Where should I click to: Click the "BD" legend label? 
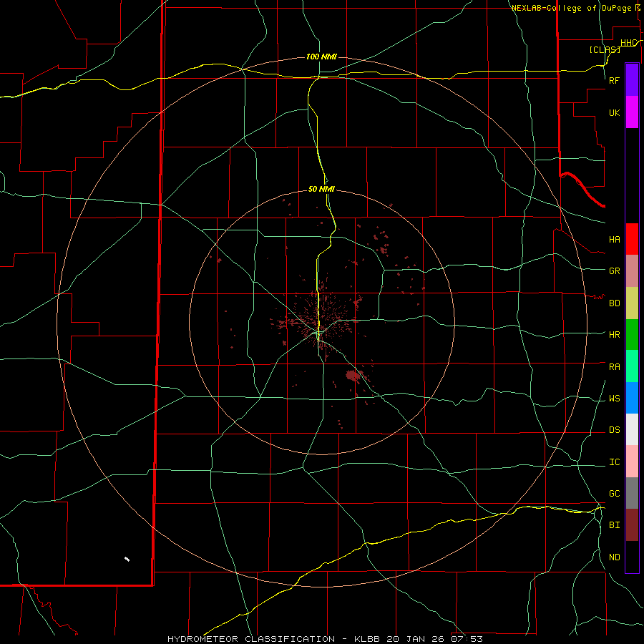(x=614, y=303)
